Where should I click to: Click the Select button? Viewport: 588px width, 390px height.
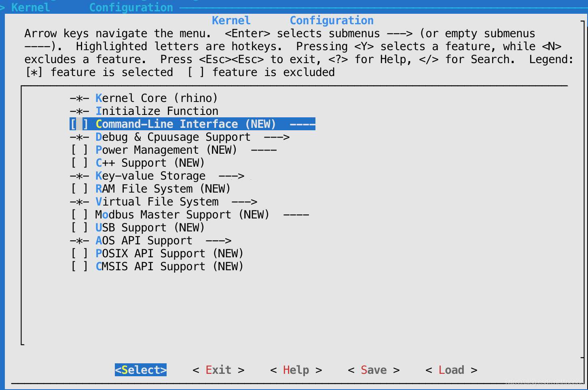[141, 370]
